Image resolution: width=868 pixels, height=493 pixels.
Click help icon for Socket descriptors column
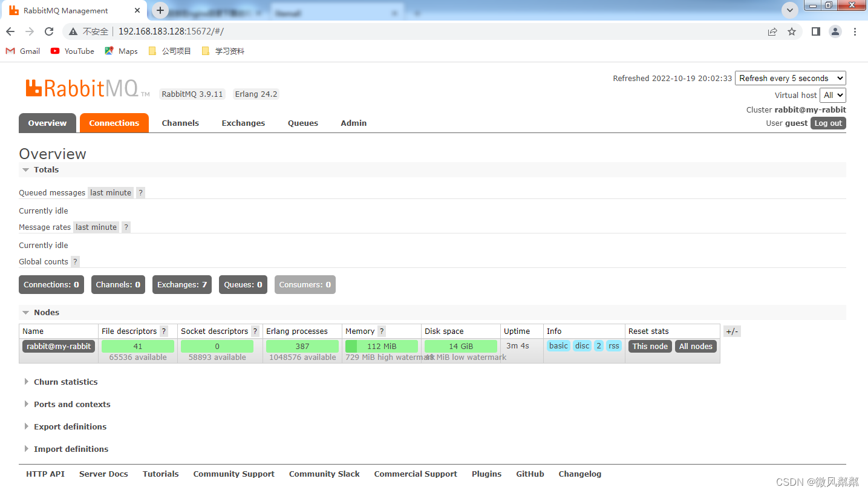(x=255, y=331)
